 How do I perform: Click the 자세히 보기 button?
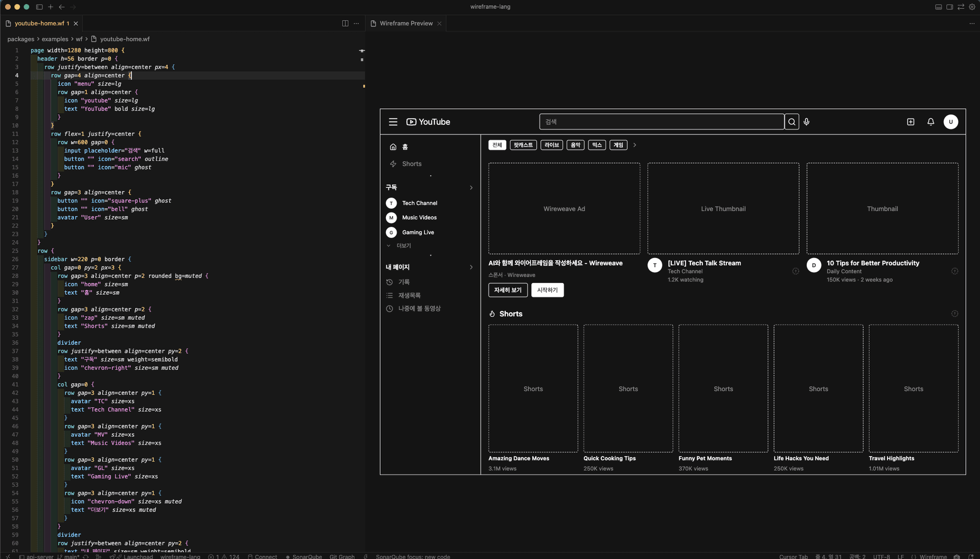(x=507, y=290)
